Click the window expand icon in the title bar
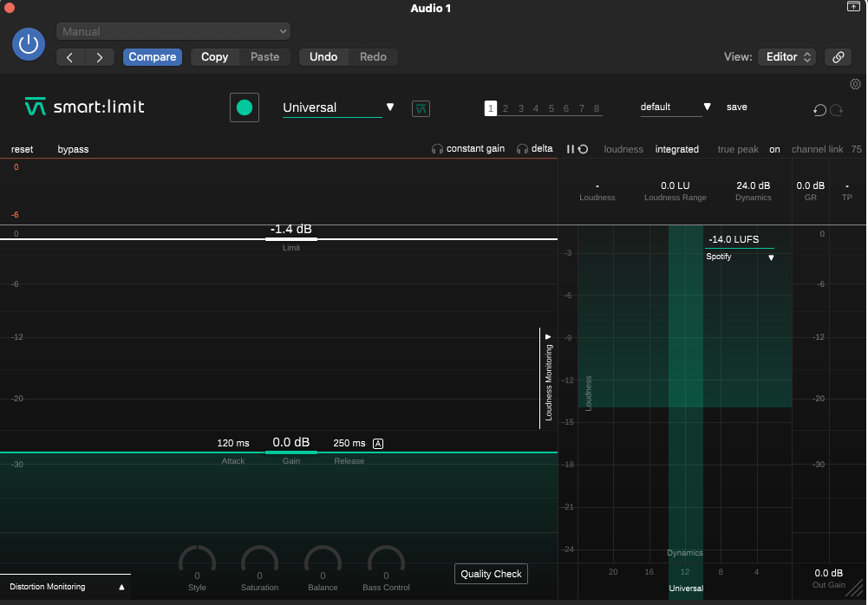 point(853,7)
